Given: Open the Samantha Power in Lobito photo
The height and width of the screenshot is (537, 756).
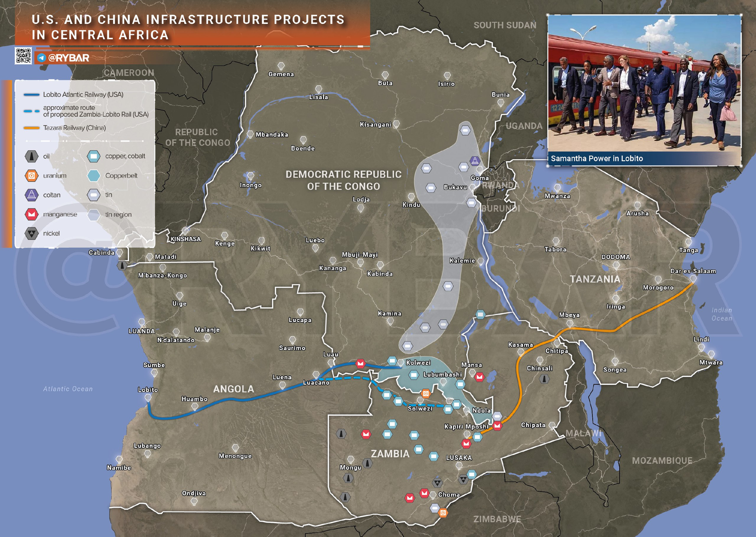Looking at the screenshot, I should tap(644, 83).
